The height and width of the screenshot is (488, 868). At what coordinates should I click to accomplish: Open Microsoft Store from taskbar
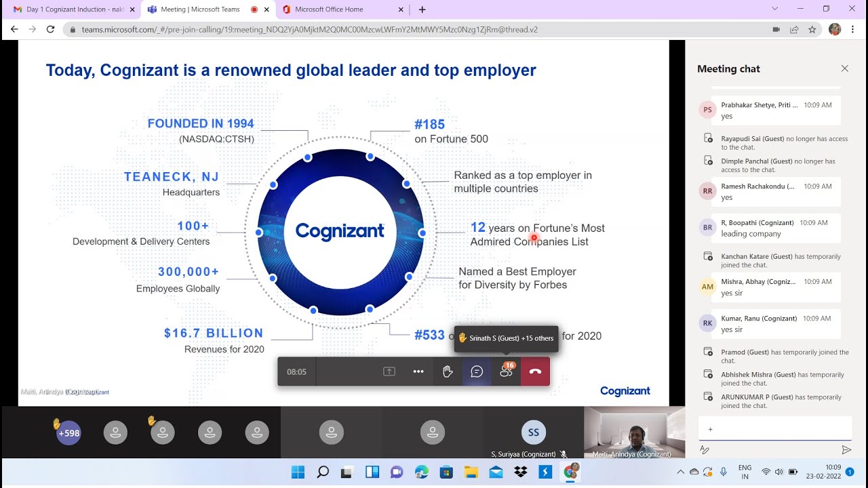coord(446,472)
